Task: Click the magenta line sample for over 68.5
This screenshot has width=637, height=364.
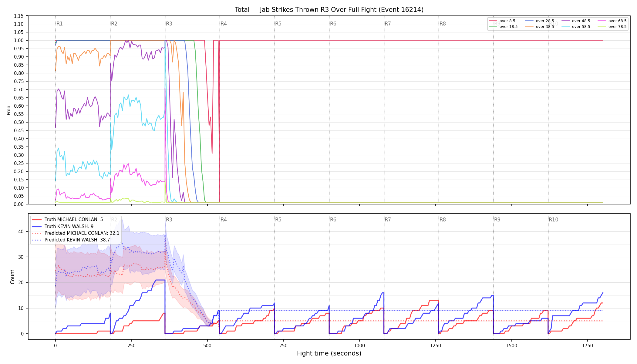Action: (x=602, y=21)
